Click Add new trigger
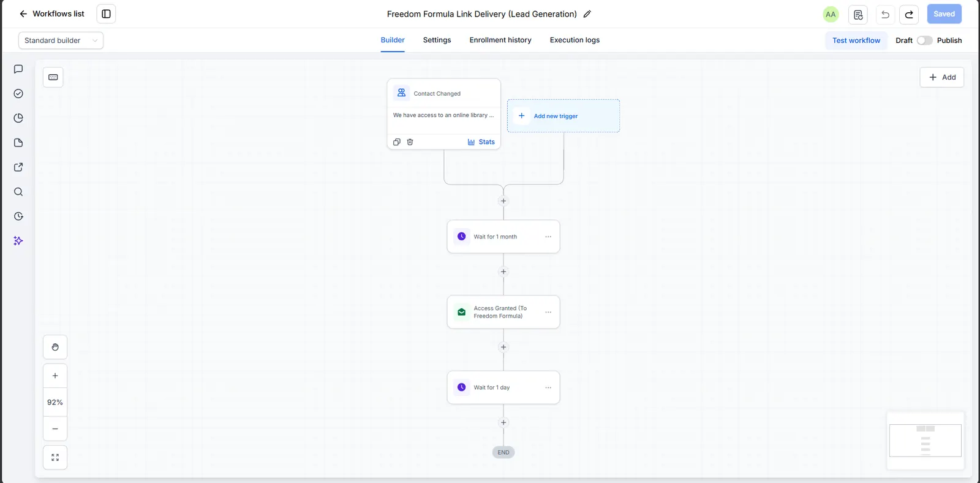The image size is (980, 483). click(563, 116)
